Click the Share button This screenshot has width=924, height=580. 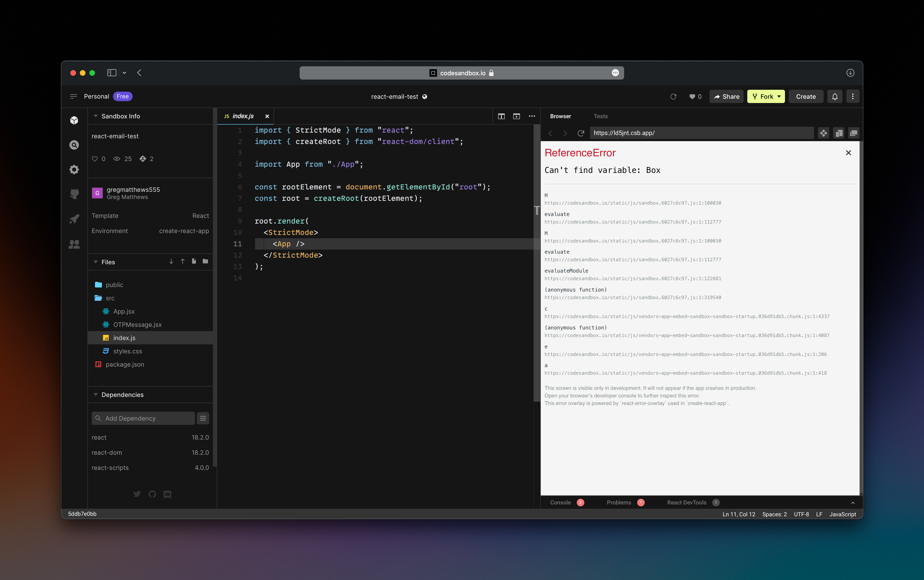click(726, 97)
